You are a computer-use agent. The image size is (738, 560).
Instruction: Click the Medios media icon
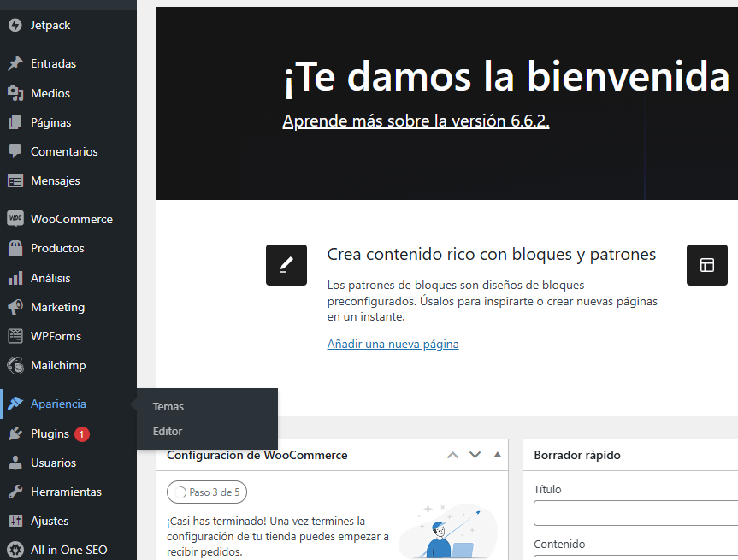pyautogui.click(x=15, y=93)
